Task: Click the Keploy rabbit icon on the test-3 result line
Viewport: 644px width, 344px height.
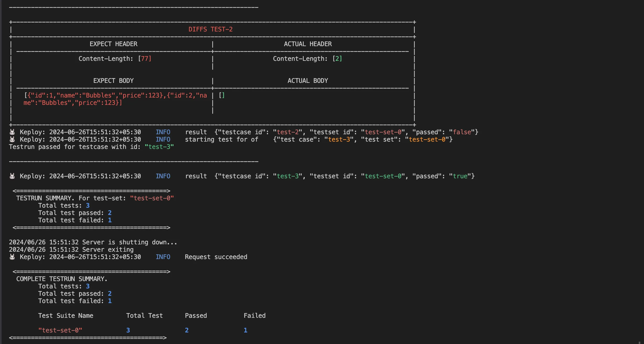Action: pos(12,176)
